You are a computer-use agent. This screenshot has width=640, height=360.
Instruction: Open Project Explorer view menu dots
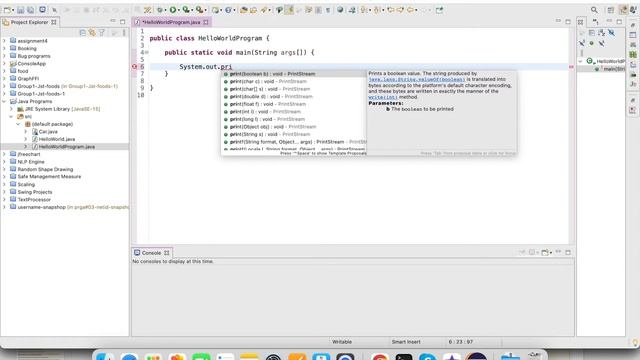coord(124,32)
